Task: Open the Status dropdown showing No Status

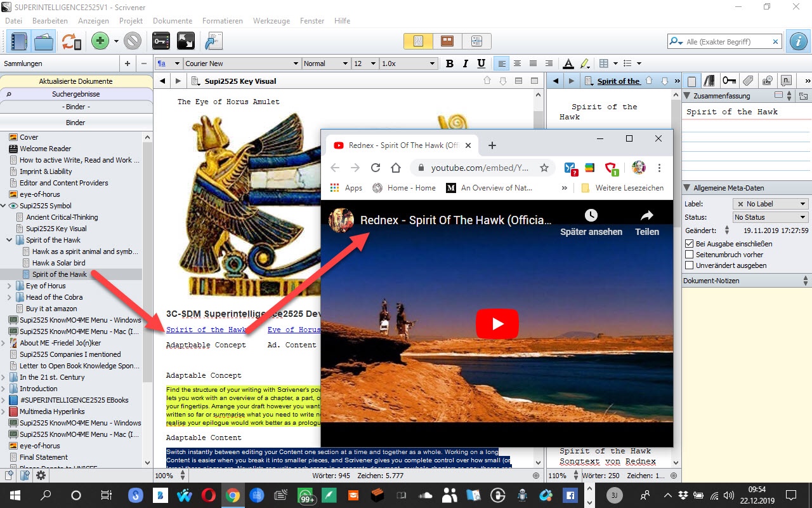Action: coord(770,217)
